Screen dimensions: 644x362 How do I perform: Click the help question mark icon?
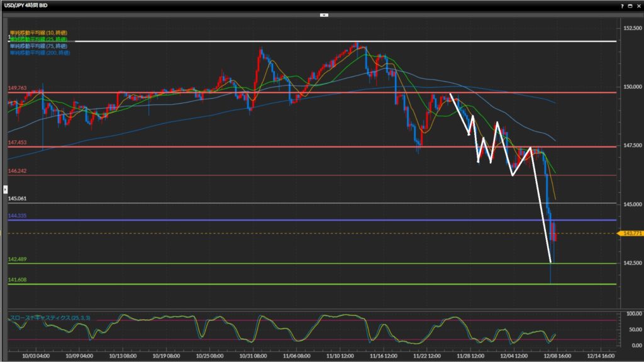[621, 5]
